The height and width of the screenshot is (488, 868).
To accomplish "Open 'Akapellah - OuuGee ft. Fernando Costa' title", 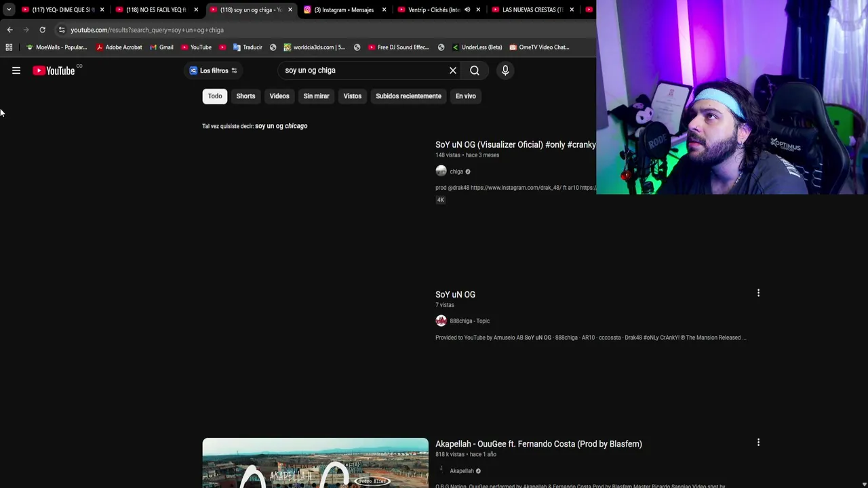I will (538, 444).
